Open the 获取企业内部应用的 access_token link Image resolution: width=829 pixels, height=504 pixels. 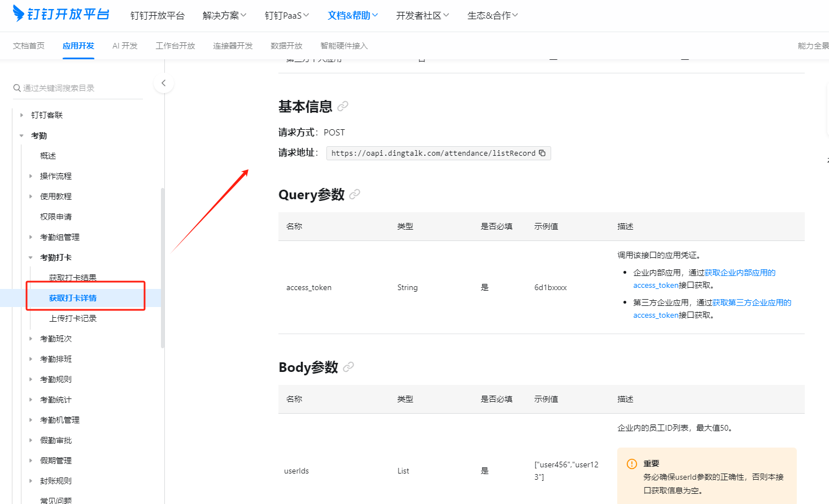pos(739,273)
